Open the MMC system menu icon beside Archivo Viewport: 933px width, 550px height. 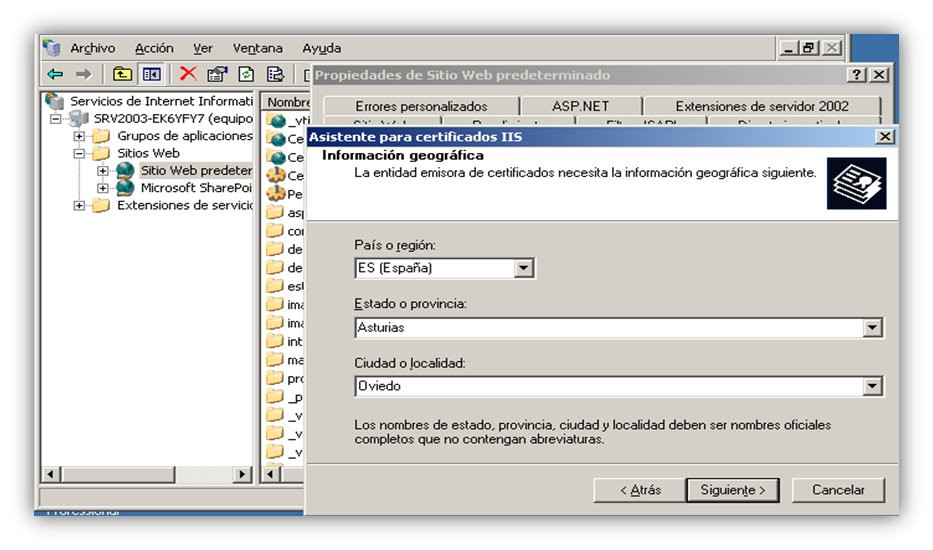tap(52, 48)
